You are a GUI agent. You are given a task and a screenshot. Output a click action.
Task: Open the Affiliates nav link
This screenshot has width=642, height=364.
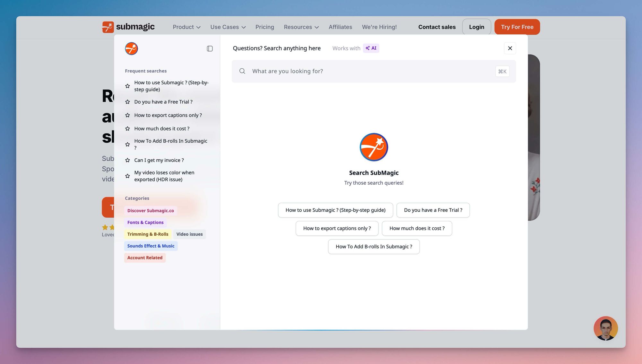[x=340, y=27]
